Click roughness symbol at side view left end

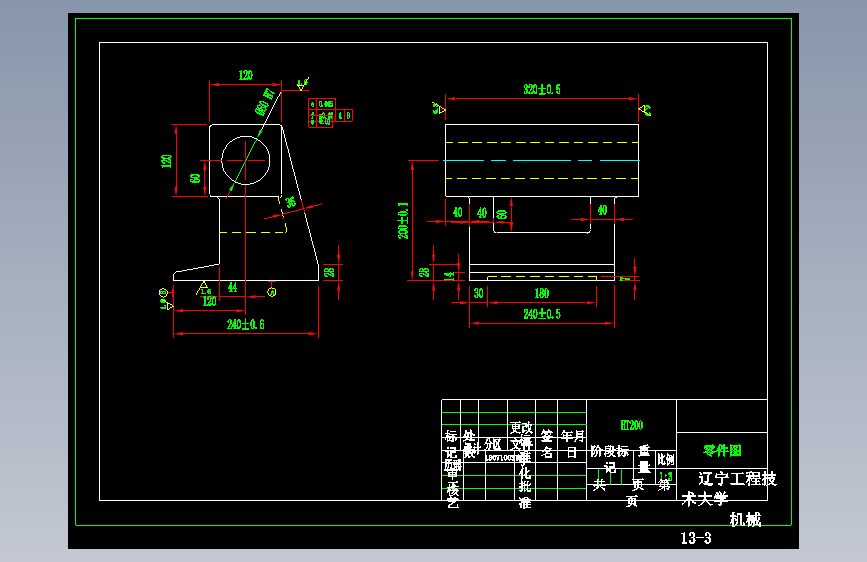(x=438, y=108)
